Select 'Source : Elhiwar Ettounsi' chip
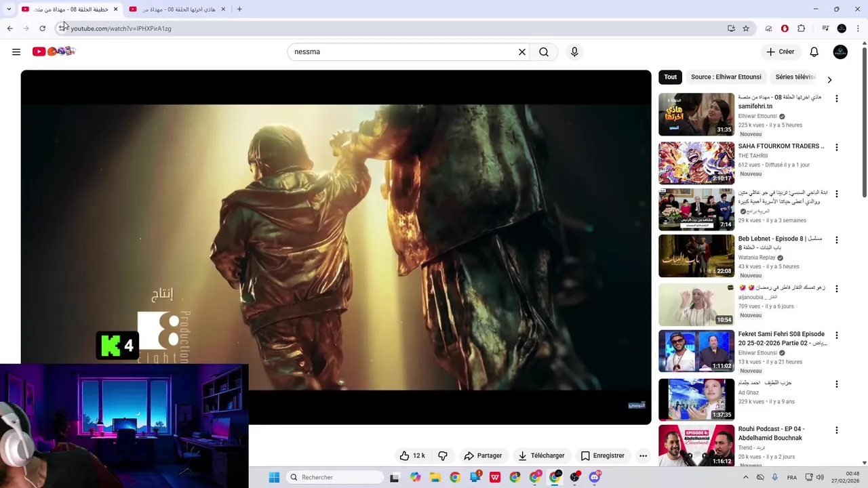The width and height of the screenshot is (868, 488). tap(726, 77)
